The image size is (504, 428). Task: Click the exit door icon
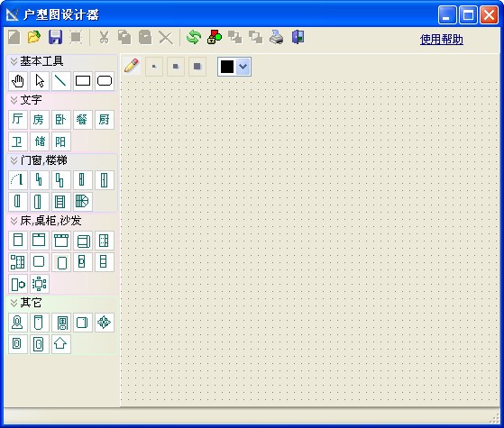[298, 37]
